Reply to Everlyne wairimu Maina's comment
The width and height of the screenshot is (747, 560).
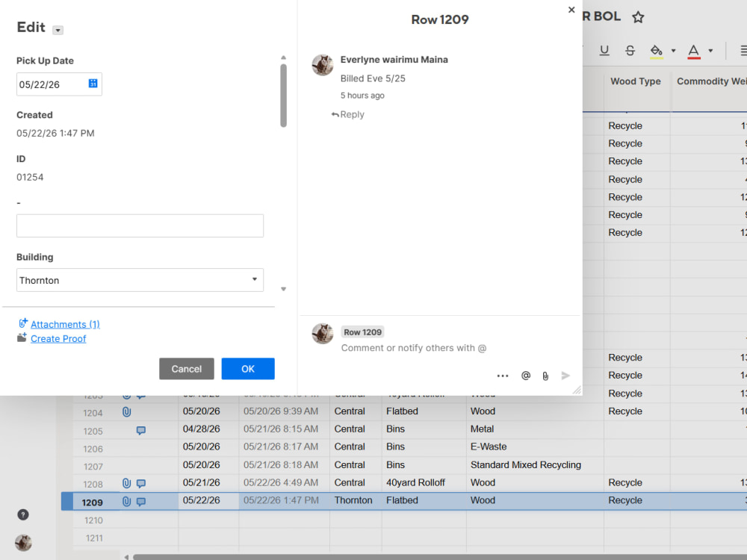coord(348,114)
